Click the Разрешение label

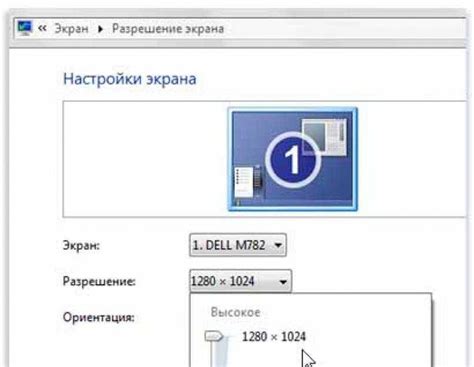coord(99,281)
